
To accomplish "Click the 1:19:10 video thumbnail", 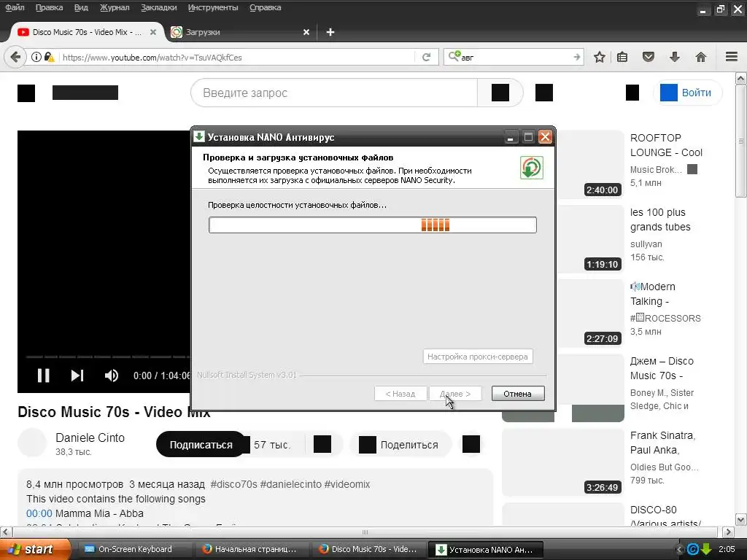I will point(591,239).
